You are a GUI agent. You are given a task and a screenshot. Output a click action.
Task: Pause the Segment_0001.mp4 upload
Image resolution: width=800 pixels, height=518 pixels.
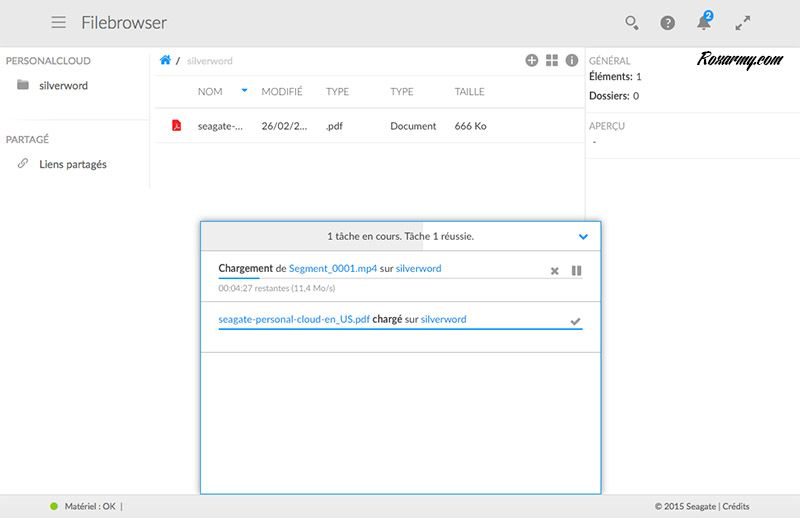(x=576, y=271)
